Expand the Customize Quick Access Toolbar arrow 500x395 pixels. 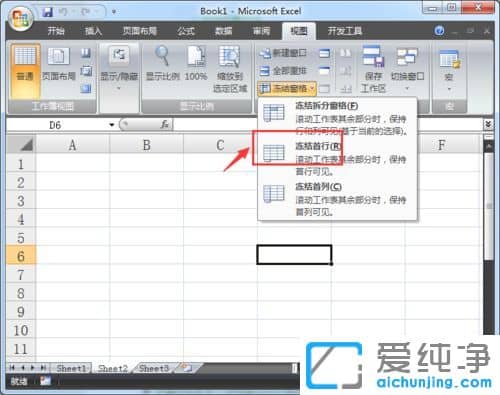point(114,12)
